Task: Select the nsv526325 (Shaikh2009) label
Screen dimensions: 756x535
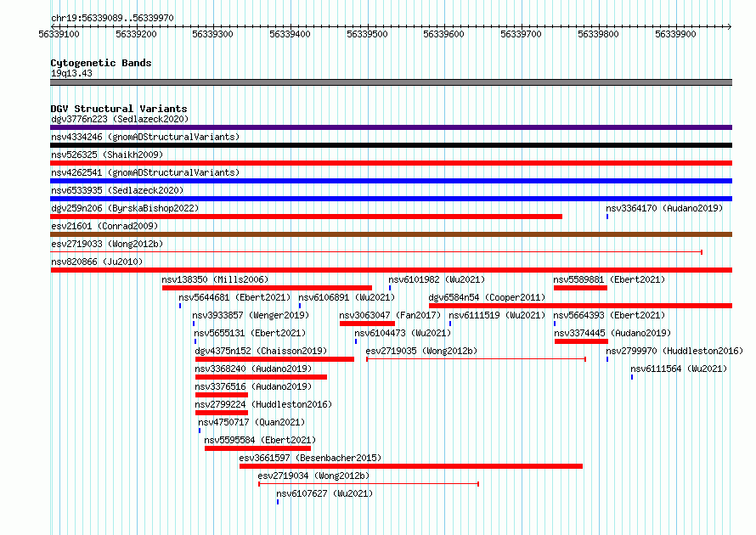Action: (x=107, y=155)
